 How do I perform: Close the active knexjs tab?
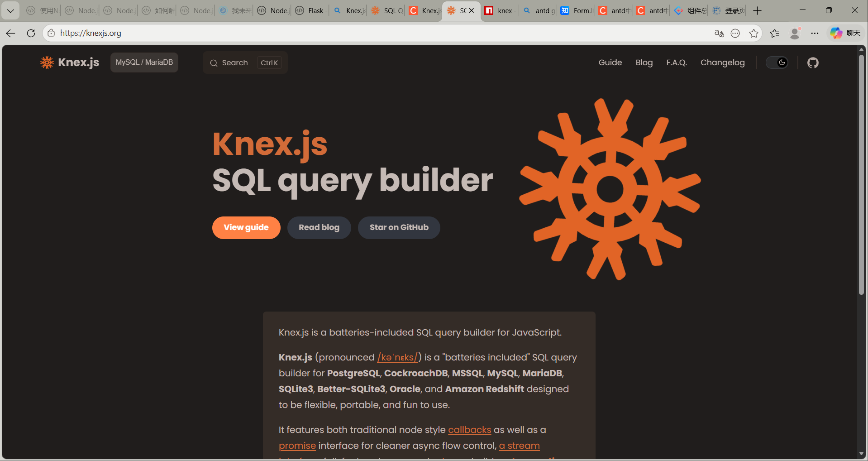(x=471, y=10)
